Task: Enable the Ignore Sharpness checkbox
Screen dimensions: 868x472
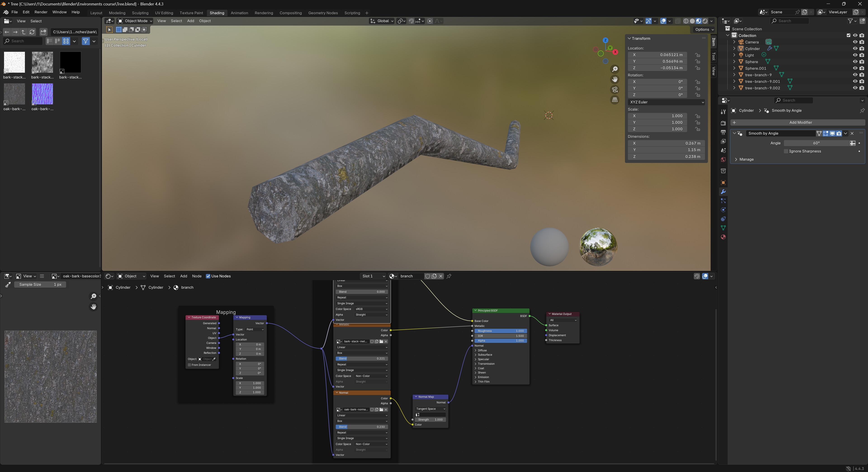Action: tap(786, 151)
